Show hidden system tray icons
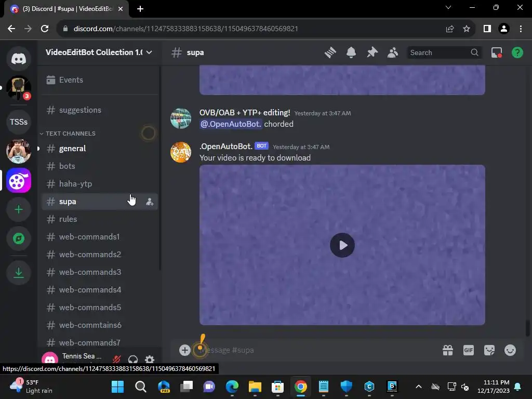 pos(419,387)
